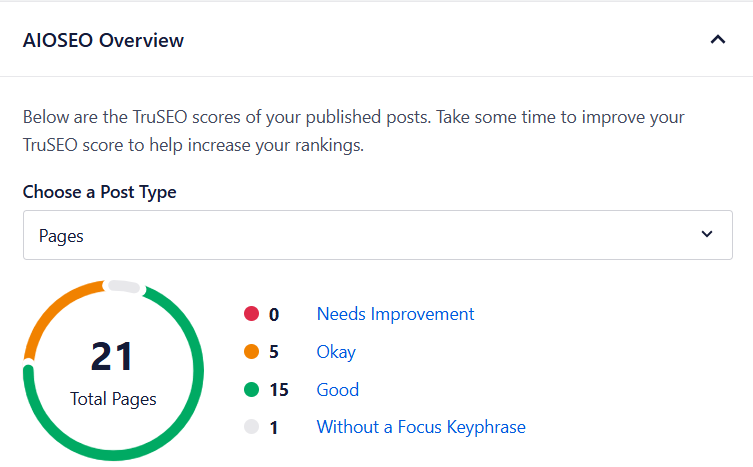The image size is (753, 467).
Task: Click the green Good legend dot
Action: click(x=251, y=390)
